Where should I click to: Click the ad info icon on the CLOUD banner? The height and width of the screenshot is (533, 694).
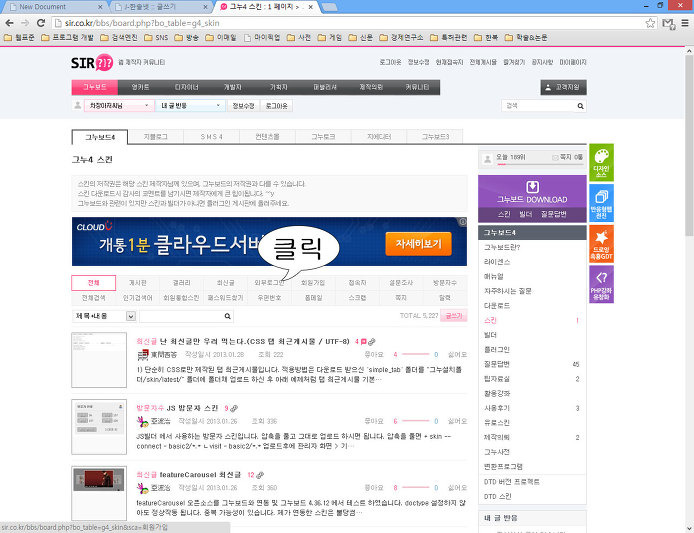463,222
